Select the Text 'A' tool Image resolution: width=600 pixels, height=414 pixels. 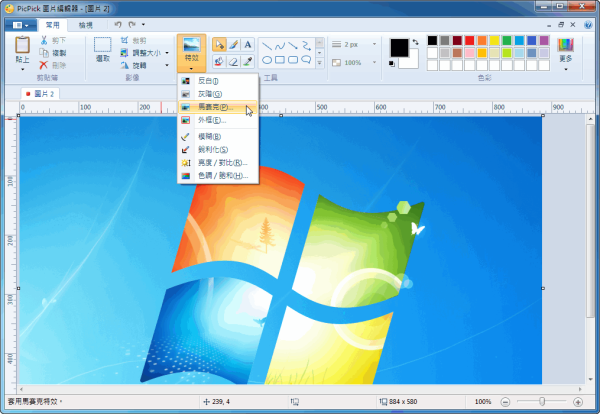(248, 45)
